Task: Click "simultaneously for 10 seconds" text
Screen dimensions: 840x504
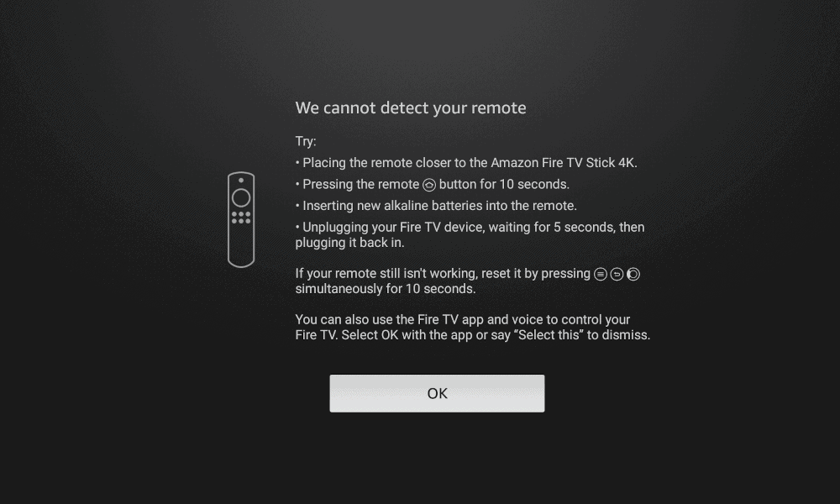Action: click(386, 289)
